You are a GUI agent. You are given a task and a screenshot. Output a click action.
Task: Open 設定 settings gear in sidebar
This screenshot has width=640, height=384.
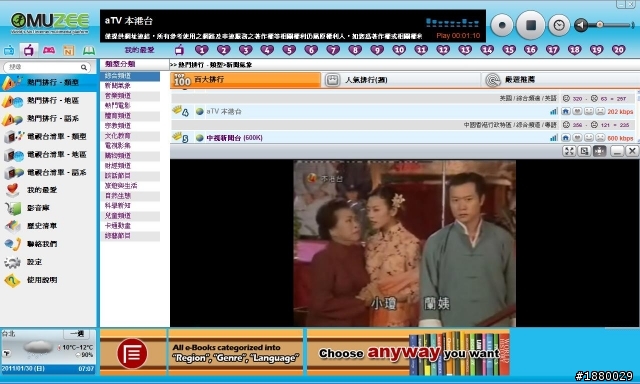[48, 262]
